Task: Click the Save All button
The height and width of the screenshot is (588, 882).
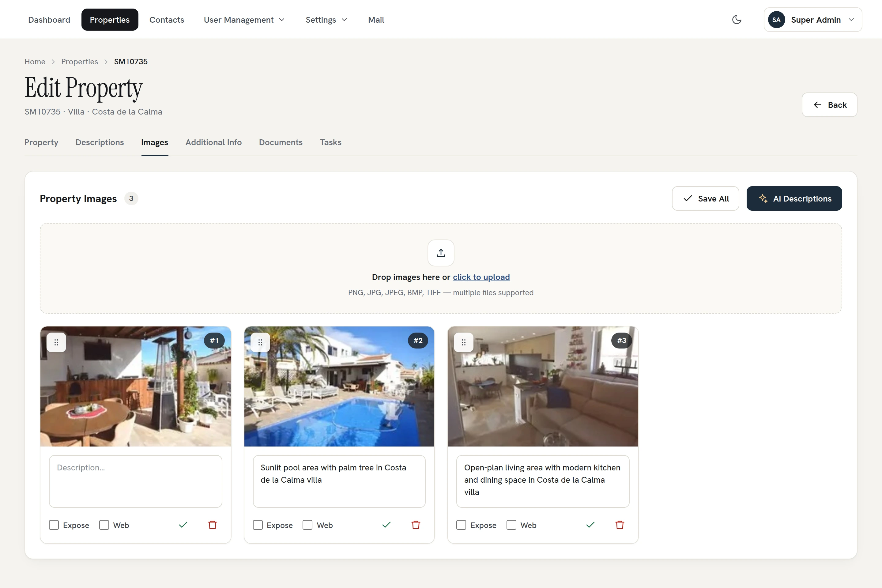Action: 705,198
